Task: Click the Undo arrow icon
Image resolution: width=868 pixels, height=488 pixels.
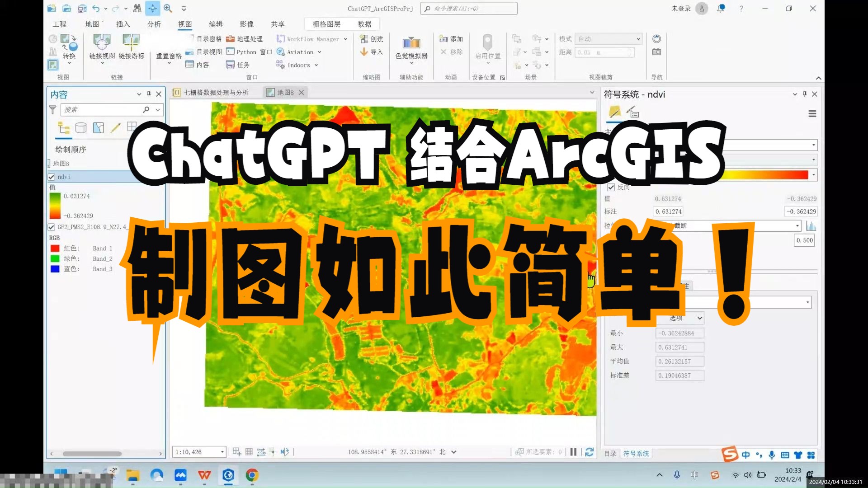Action: [96, 8]
